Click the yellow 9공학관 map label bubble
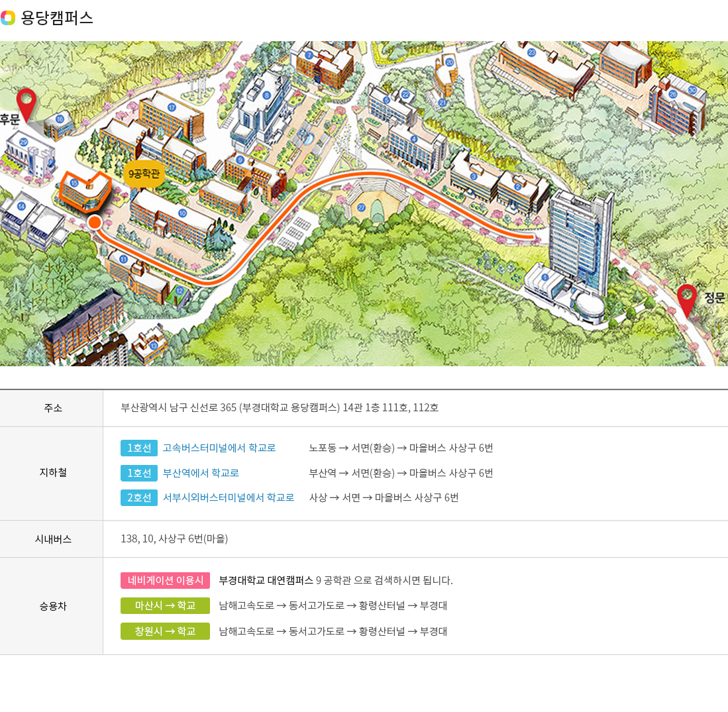Viewport: 728px width, 712px height. 144,175
